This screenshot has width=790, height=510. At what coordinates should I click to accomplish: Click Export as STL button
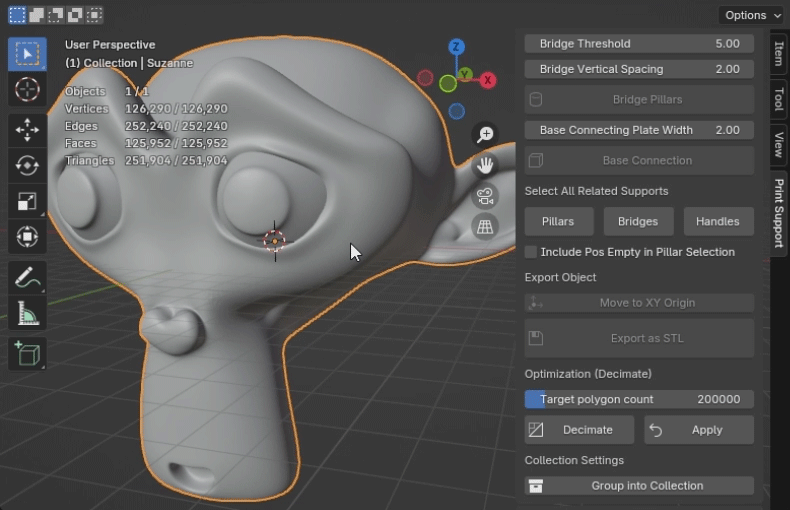pos(639,338)
